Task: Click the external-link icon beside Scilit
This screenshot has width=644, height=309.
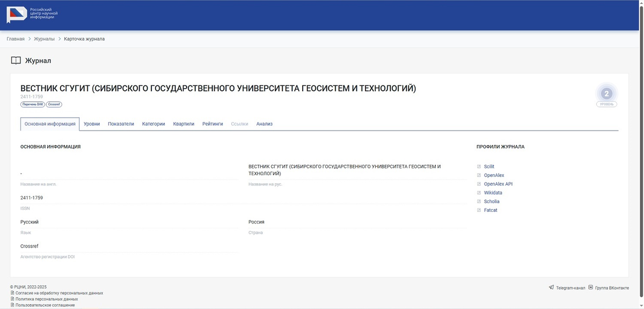Action: pos(479,167)
